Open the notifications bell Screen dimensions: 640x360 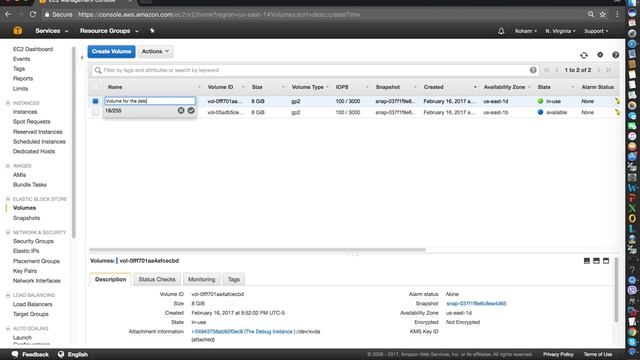(x=501, y=31)
